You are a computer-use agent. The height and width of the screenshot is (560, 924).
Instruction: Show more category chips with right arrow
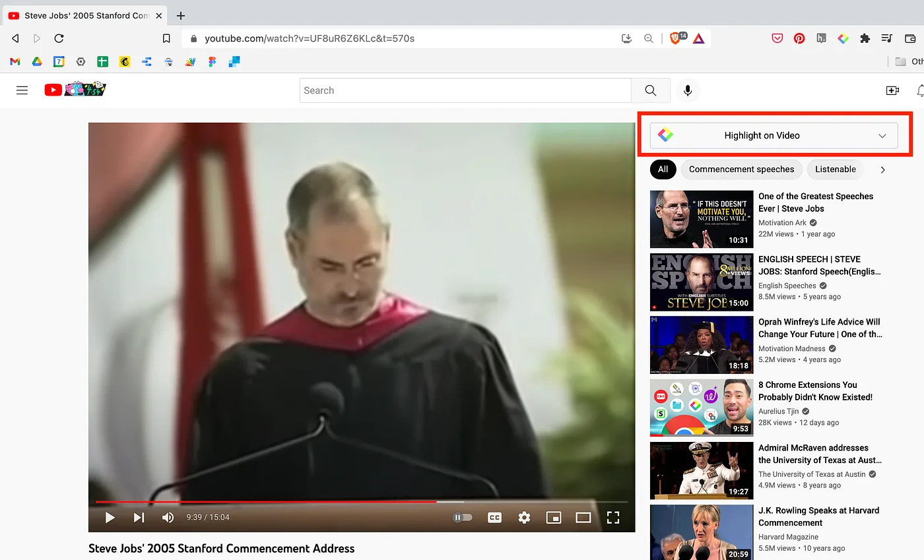tap(882, 170)
